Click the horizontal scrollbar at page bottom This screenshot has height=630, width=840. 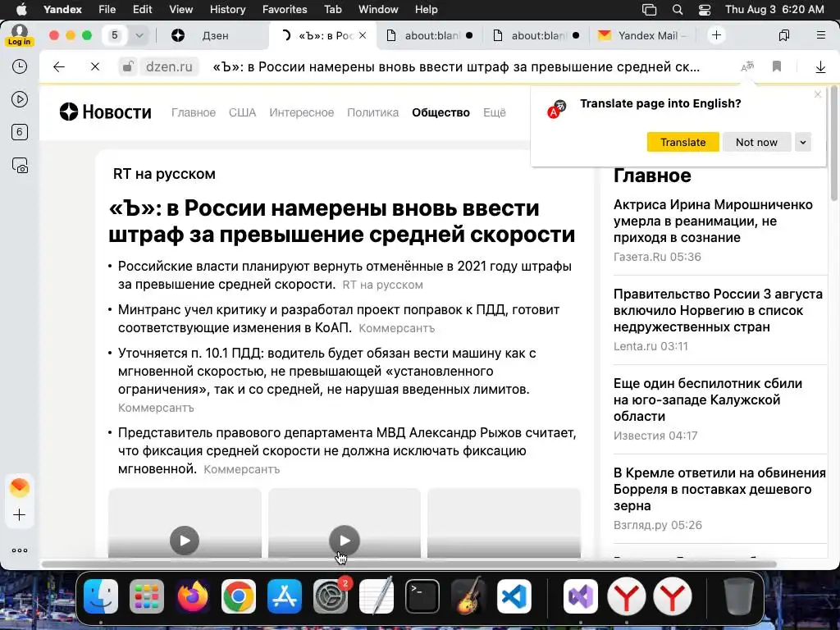pos(409,564)
